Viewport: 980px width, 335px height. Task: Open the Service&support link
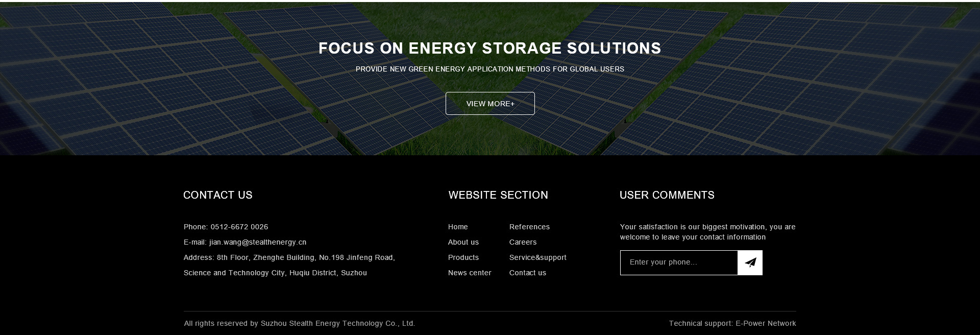537,257
